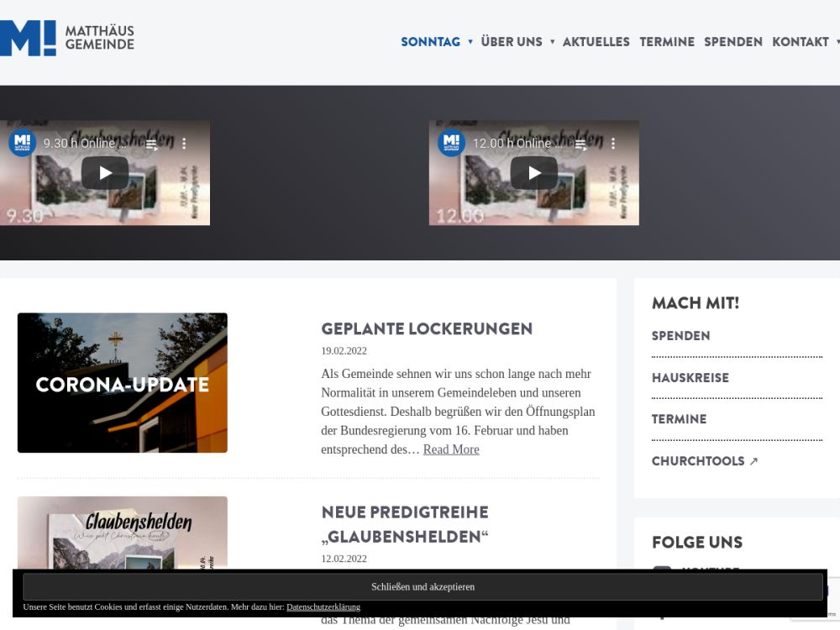Open the Datenschutzerklärung link

click(x=323, y=606)
